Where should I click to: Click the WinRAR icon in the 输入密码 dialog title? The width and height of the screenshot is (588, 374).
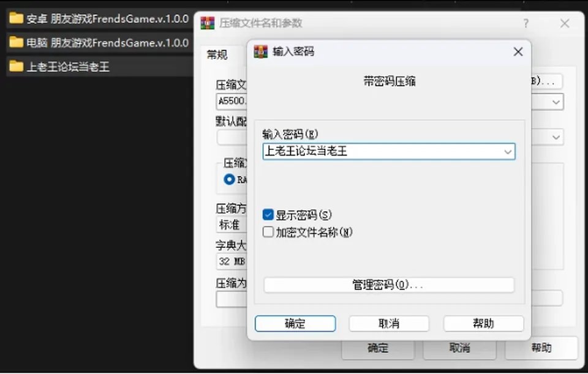click(261, 51)
